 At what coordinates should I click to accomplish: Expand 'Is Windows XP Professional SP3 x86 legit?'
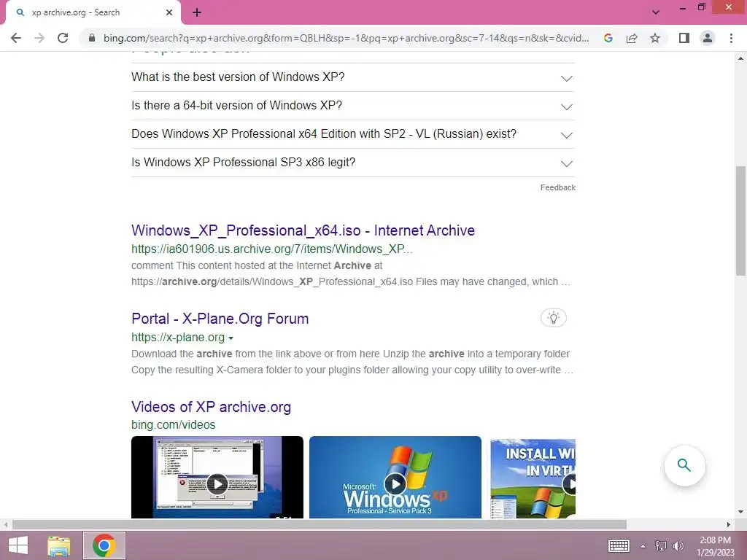(353, 163)
